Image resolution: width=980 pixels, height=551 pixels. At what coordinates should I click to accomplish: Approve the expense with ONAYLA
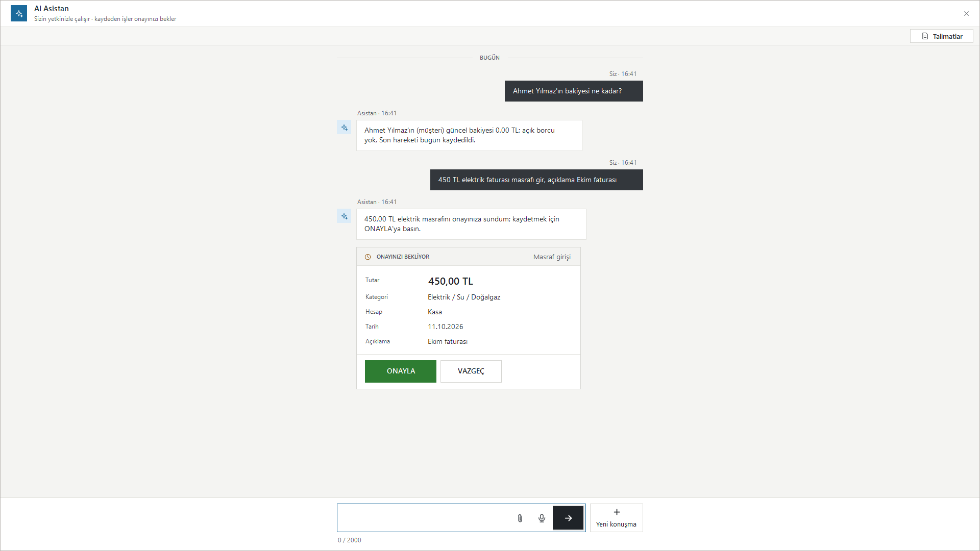[401, 371]
